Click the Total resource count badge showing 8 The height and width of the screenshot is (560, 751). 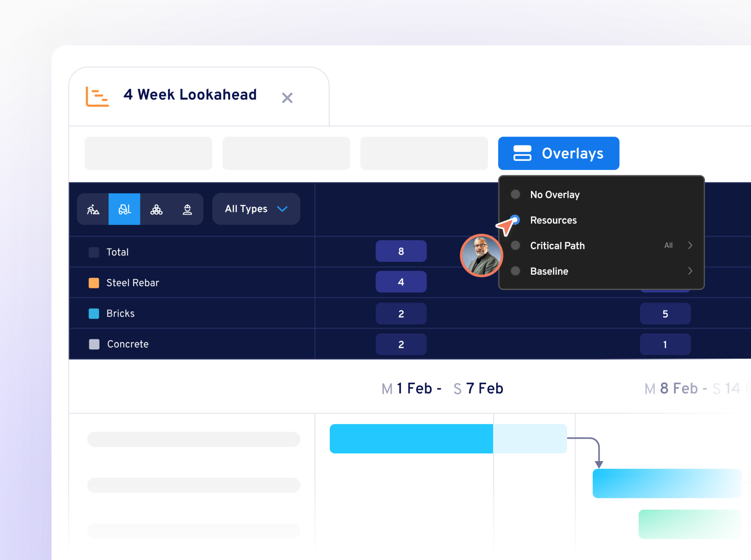point(401,251)
